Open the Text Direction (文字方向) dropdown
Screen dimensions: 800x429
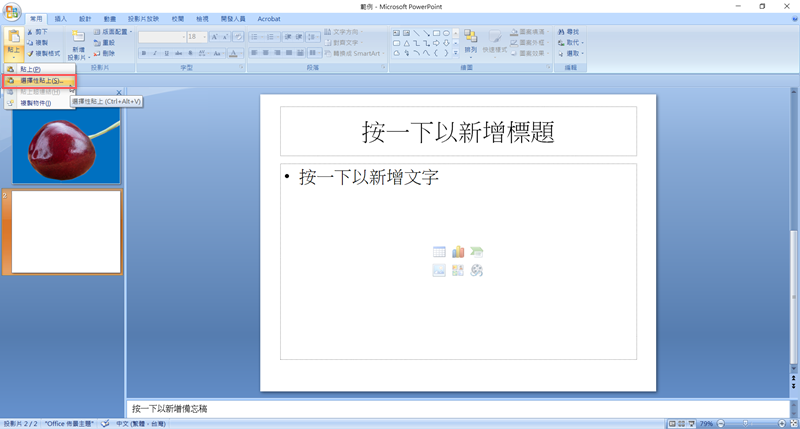tap(344, 32)
